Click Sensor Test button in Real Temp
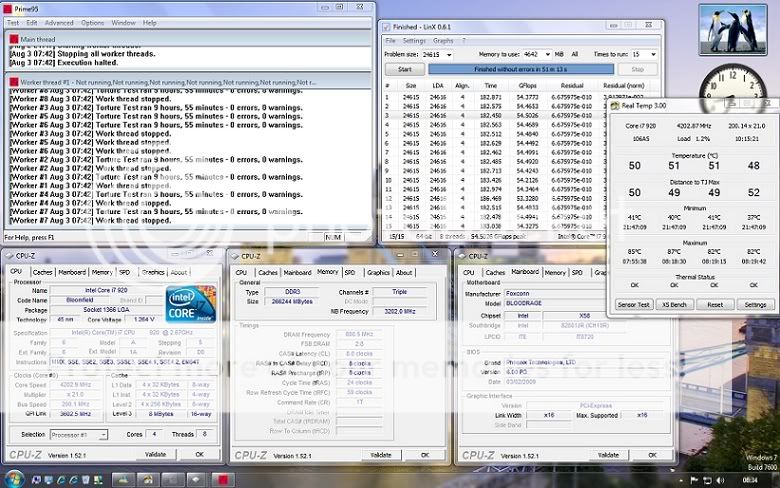The height and width of the screenshot is (488, 780). click(x=633, y=304)
